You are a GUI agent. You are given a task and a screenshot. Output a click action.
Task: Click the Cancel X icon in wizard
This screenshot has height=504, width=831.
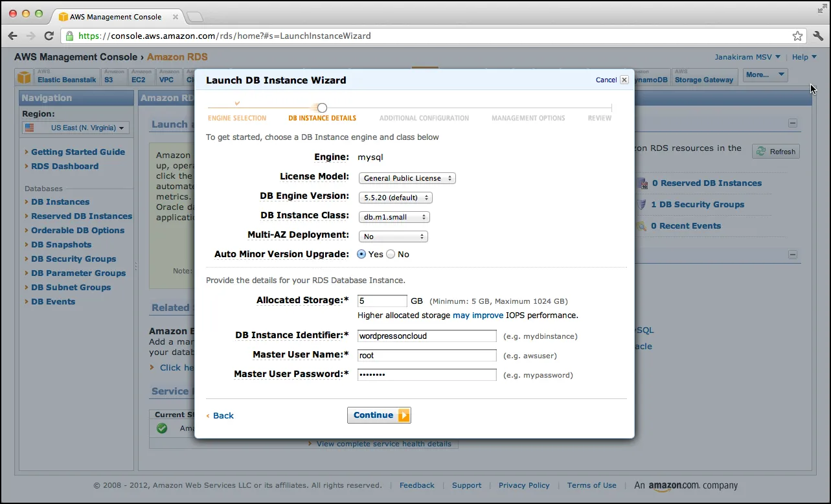[624, 80]
